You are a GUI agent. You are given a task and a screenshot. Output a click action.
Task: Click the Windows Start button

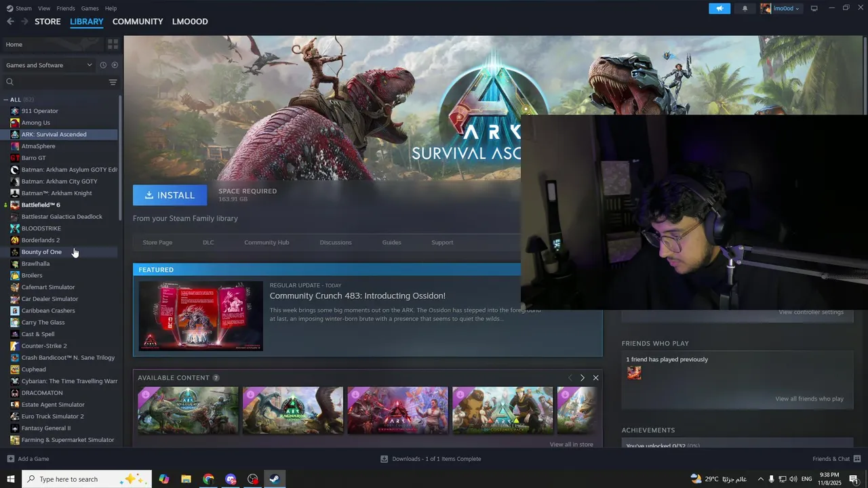[x=11, y=479]
